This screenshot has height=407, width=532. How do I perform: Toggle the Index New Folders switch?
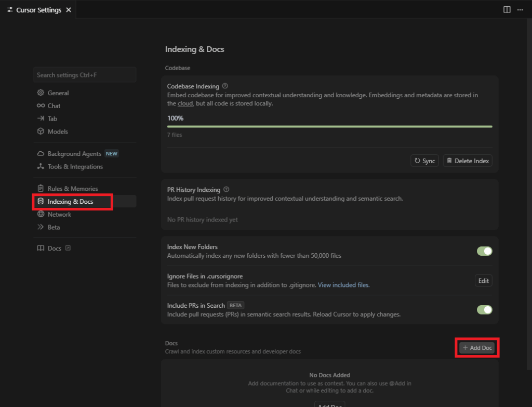[485, 251]
